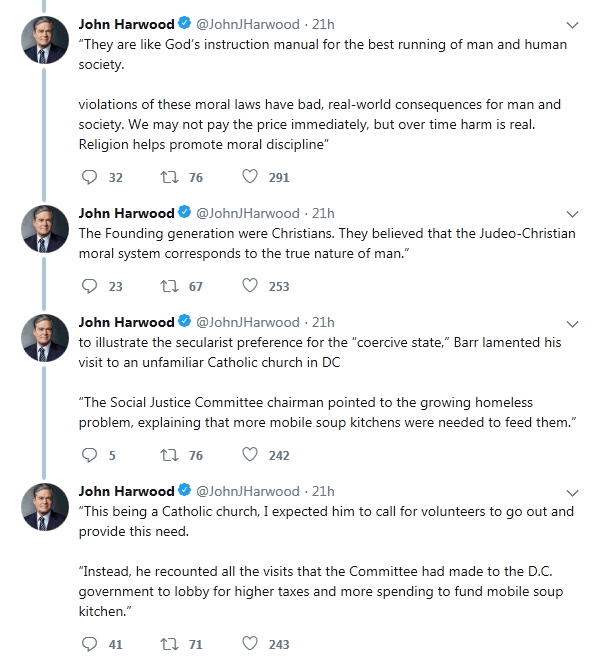The height and width of the screenshot is (661, 602).
Task: Expand chevron on the last Catholic church tweet
Action: click(x=572, y=493)
